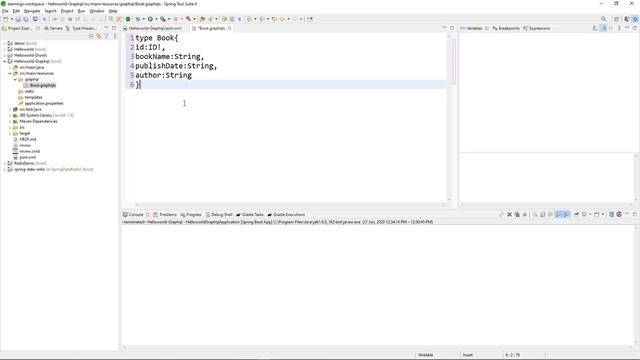Image resolution: width=640 pixels, height=360 pixels.
Task: Select Book.graphqls in the tree
Action: [x=42, y=85]
